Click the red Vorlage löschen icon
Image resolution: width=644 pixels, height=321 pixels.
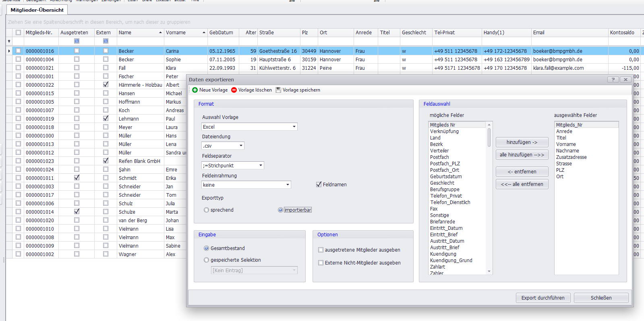(234, 90)
